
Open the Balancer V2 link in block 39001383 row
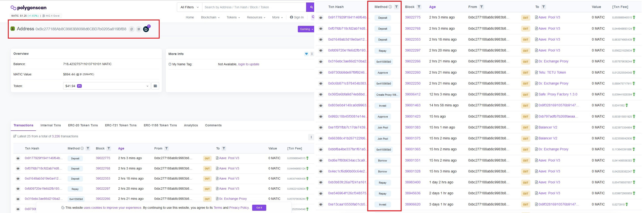548,127
